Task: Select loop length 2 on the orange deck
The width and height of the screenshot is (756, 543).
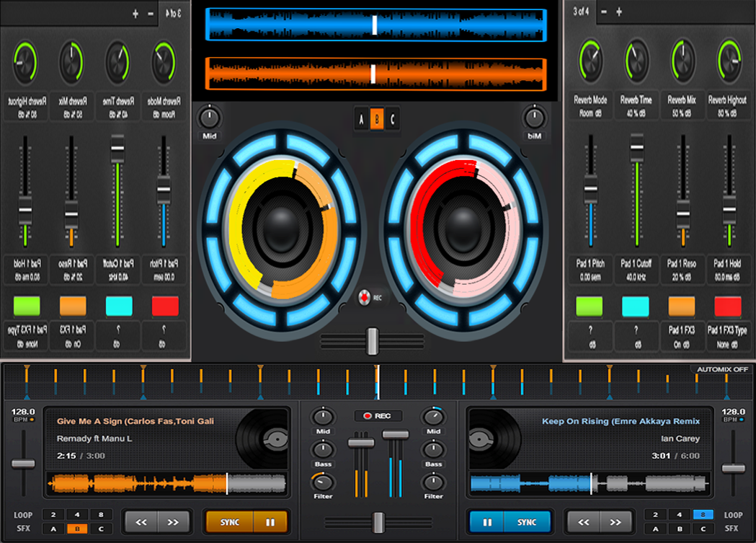Action: pyautogui.click(x=53, y=515)
